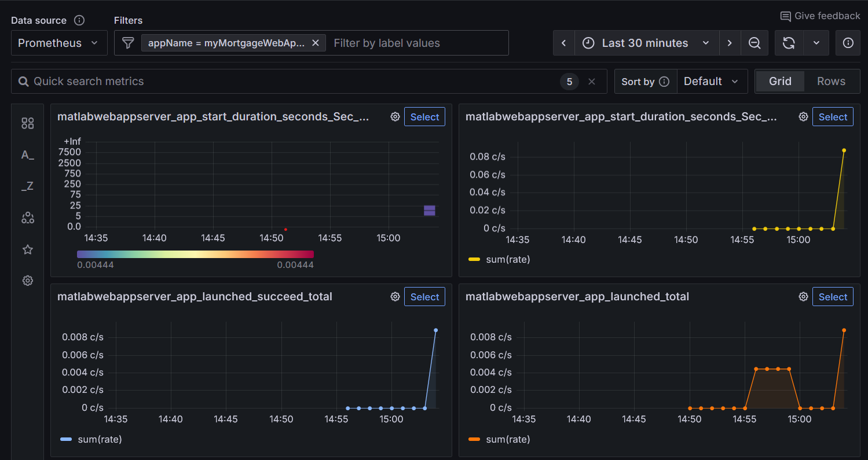Zoom out the time range with the magnifier icon
The width and height of the screenshot is (868, 460).
coord(755,43)
